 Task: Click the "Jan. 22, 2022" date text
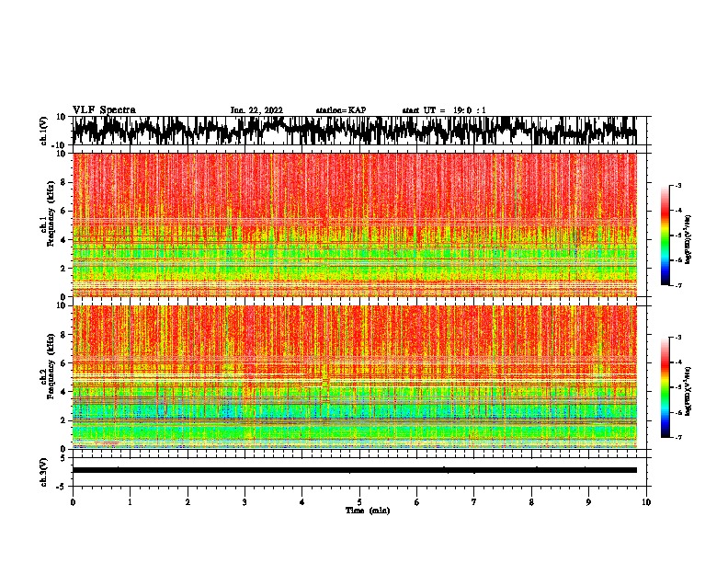click(256, 110)
